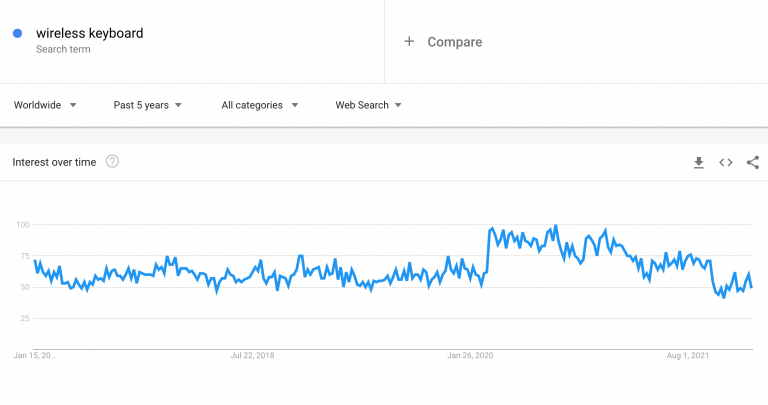This screenshot has height=405, width=768.
Task: Edit the wireless keyboard search term
Action: 90,33
